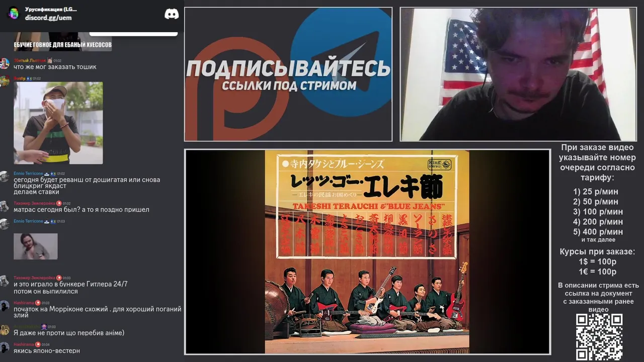Open Ennio Terricone username above 'сегодня будет реванш'
644x362 pixels.
coord(28,173)
